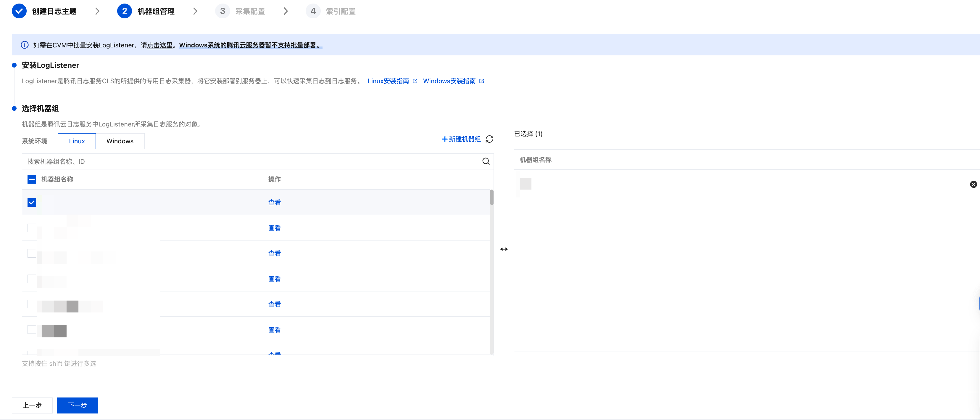Click the plus icon for 新建机器组
980x420 pixels.
coord(444,139)
